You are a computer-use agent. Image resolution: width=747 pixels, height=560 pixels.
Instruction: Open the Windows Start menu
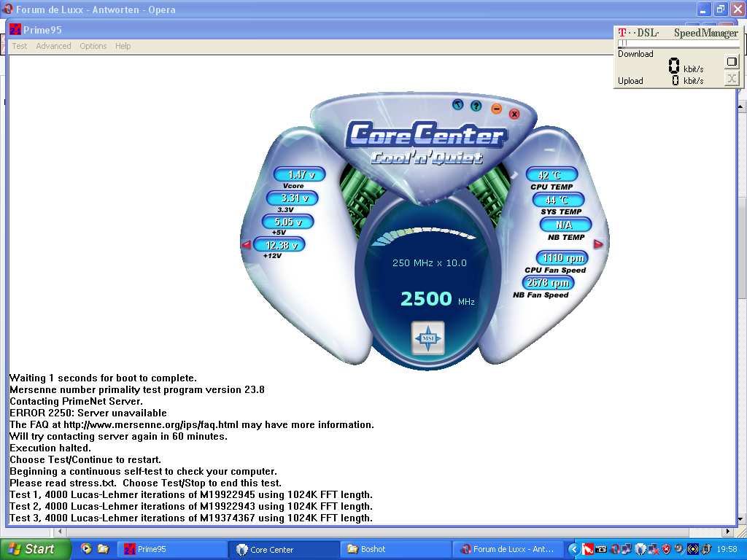tap(35, 549)
